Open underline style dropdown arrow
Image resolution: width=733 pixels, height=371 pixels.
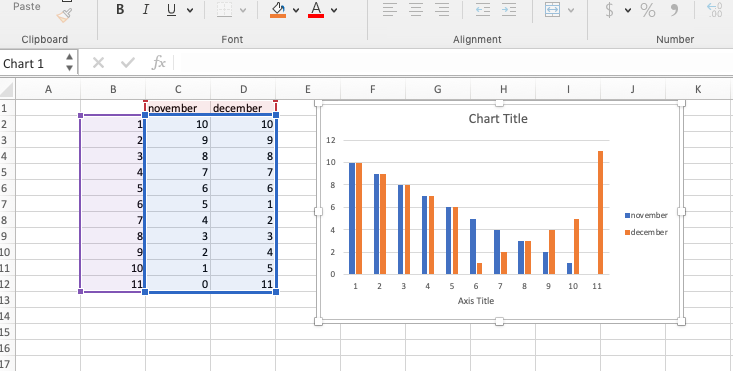tap(190, 10)
